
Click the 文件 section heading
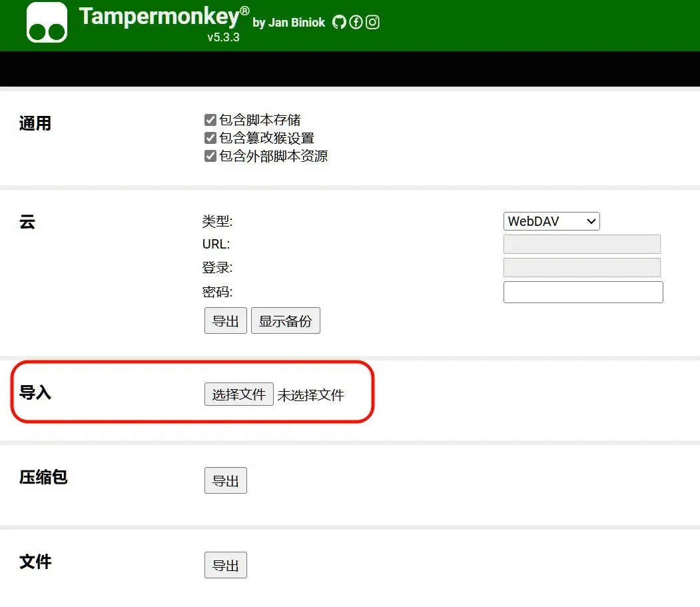tap(35, 562)
